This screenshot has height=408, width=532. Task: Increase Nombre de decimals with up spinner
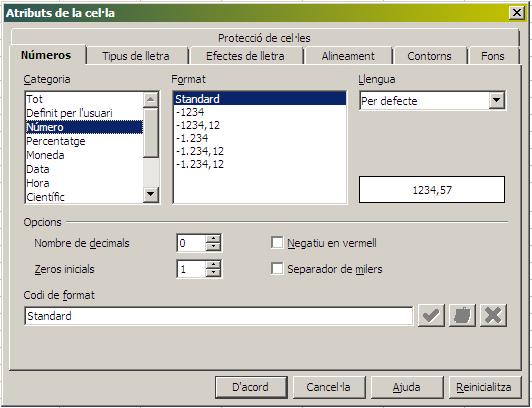[213, 238]
